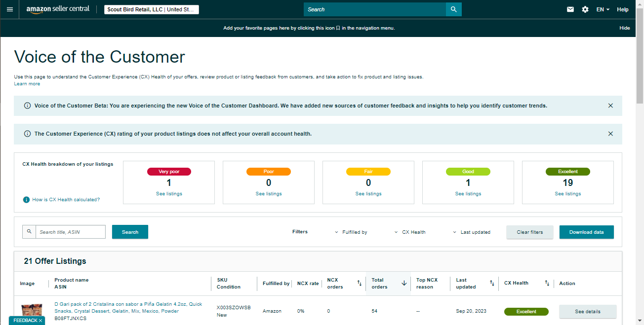
Task: Click the Excellent badge in D Gari row
Action: click(x=526, y=312)
